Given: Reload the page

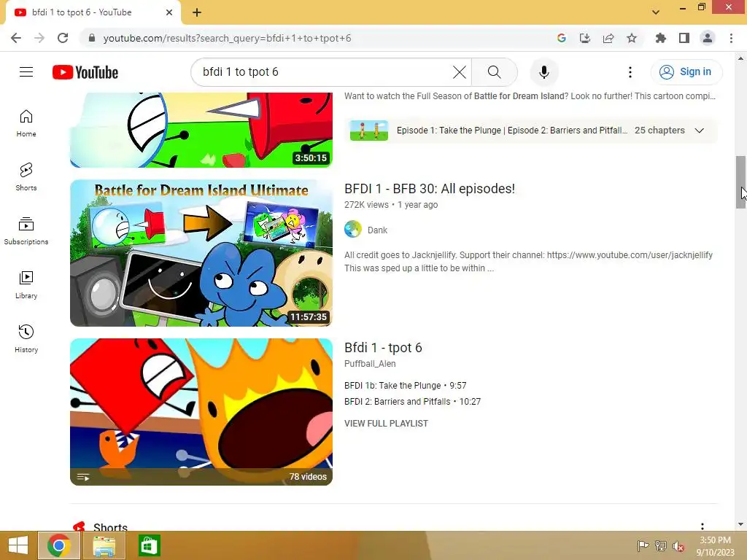Looking at the screenshot, I should 63,38.
